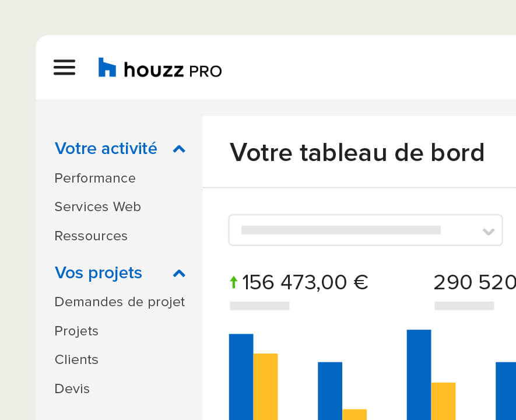
Task: Click the first yellow chart bar
Action: pyautogui.click(x=265, y=387)
